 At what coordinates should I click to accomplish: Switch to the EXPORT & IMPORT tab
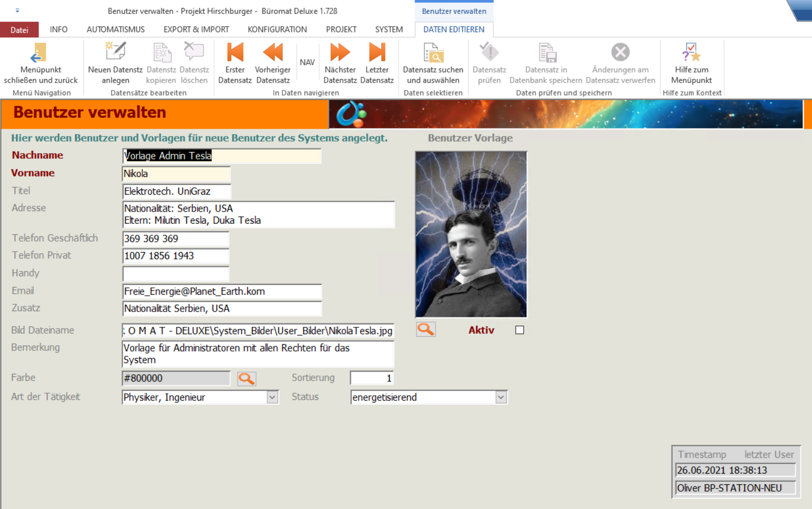tap(196, 29)
